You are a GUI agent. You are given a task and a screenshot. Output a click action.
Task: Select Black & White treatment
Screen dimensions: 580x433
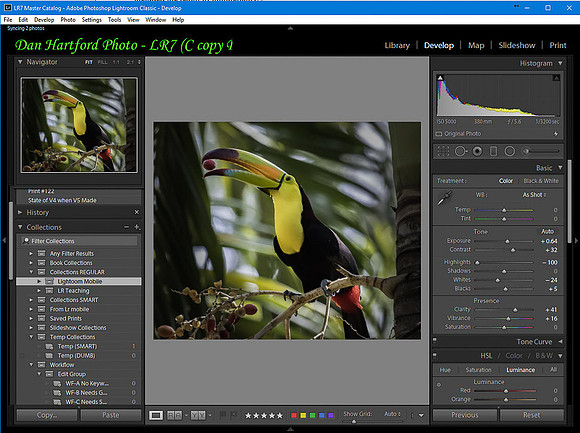[541, 181]
